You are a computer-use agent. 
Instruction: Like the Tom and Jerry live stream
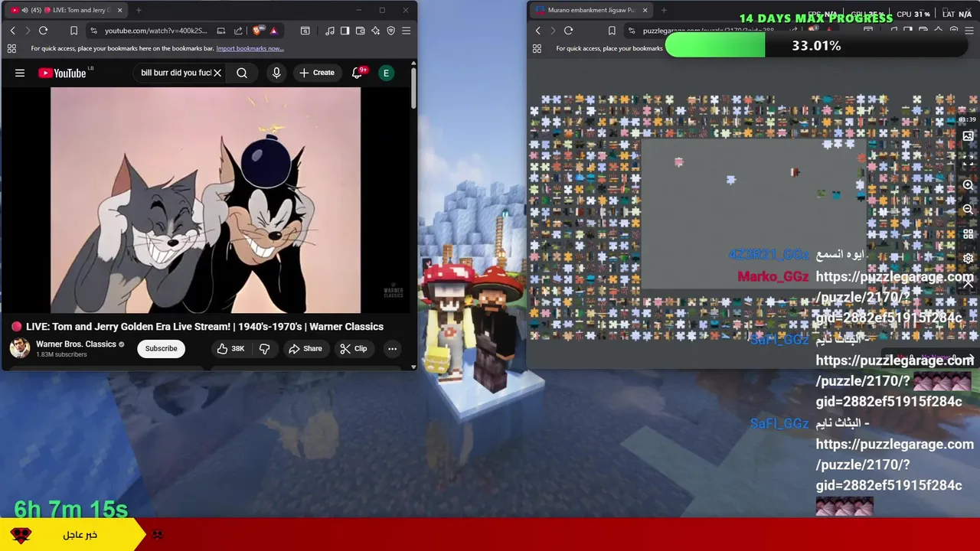pyautogui.click(x=230, y=348)
